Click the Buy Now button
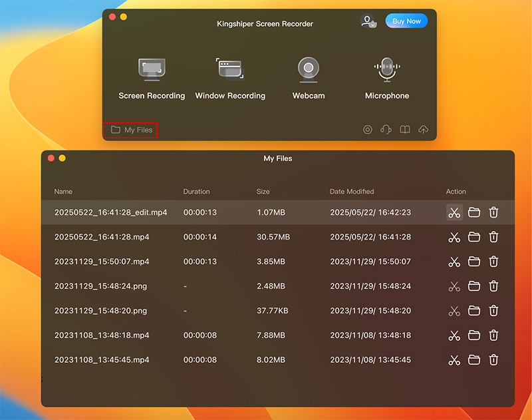Viewport: 532px width, 420px height. click(x=406, y=21)
